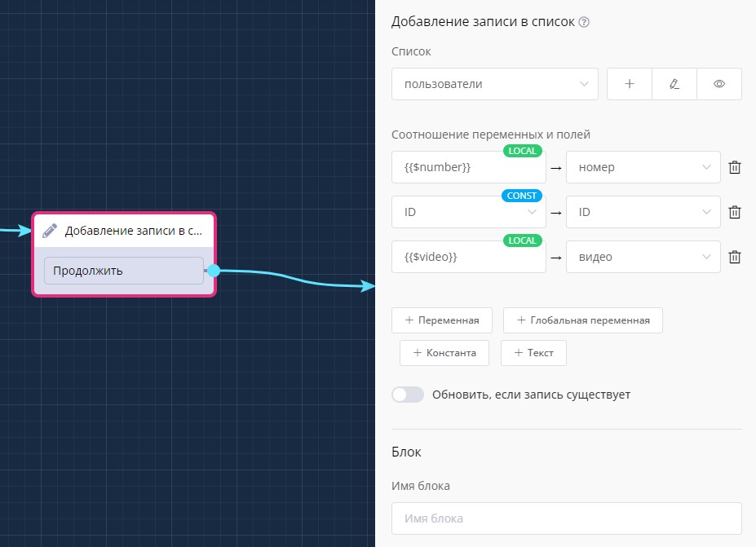
Task: Delete the {{$number}} mapping row
Action: click(734, 167)
